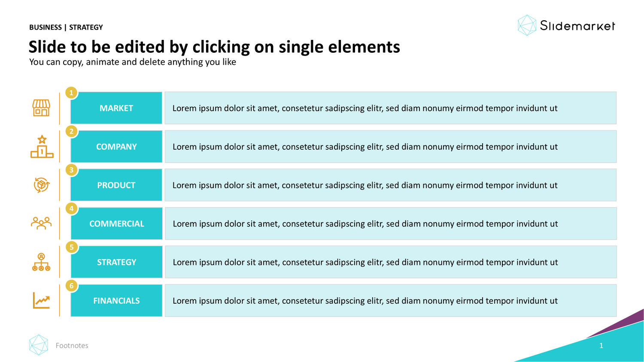The height and width of the screenshot is (362, 644).
Task: Select the PRODUCT label box
Action: pyautogui.click(x=116, y=185)
